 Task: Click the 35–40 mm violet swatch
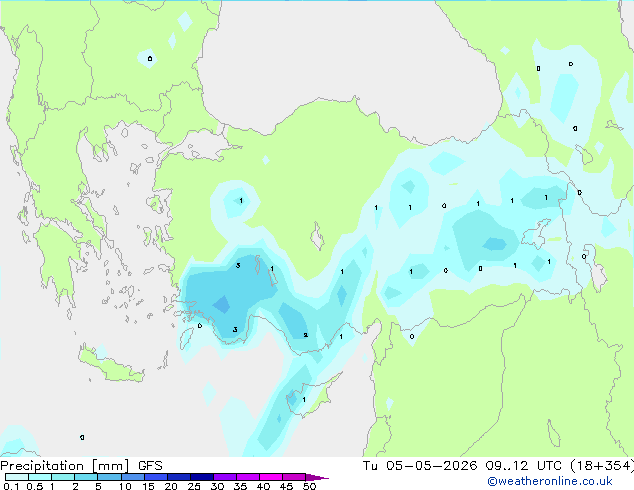[x=247, y=477]
